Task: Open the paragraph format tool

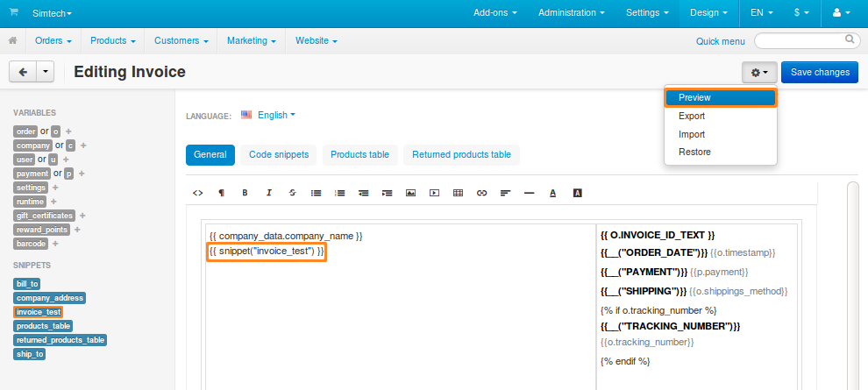Action: 222,193
